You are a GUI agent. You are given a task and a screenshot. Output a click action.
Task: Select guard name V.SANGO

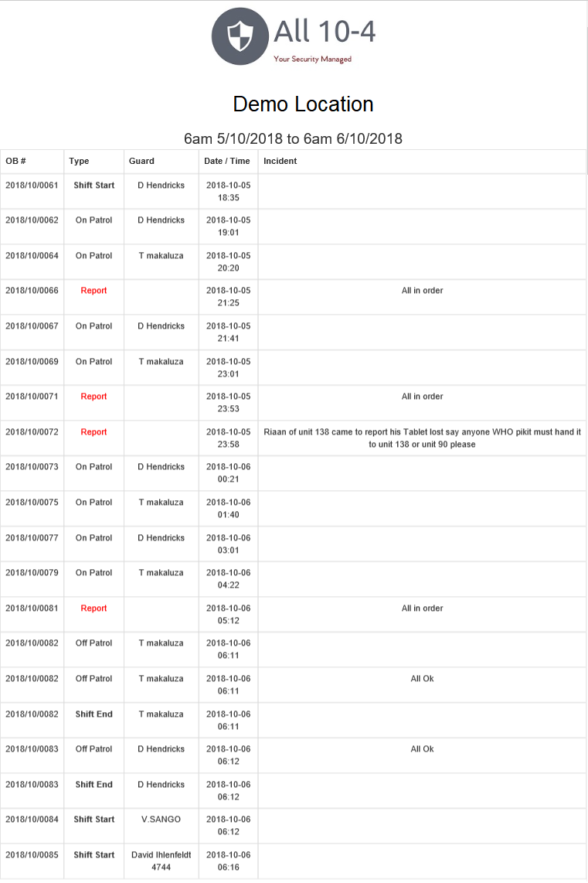click(161, 820)
